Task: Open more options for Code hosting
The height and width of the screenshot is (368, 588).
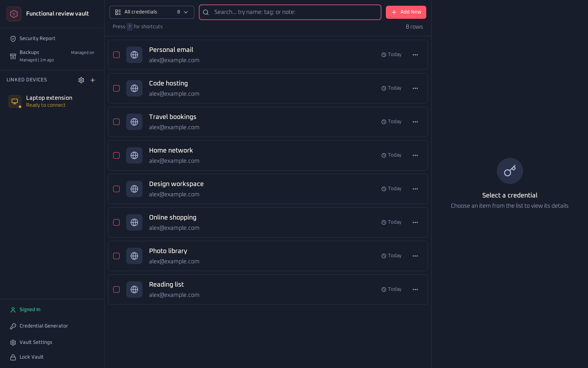Action: point(415,88)
